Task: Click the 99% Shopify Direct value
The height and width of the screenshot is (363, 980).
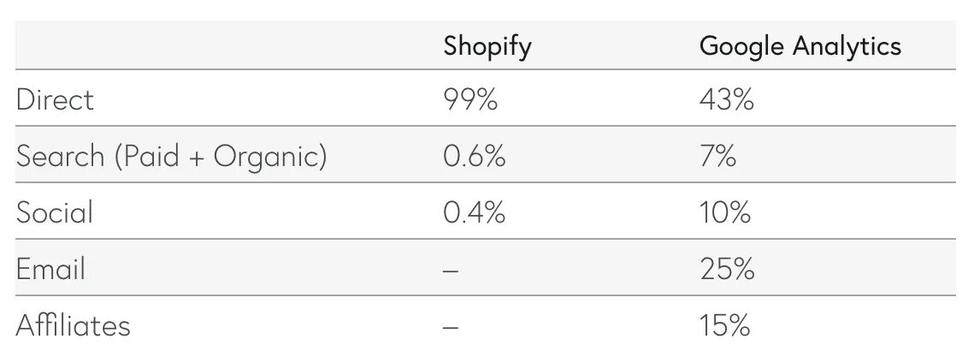Action: click(470, 99)
